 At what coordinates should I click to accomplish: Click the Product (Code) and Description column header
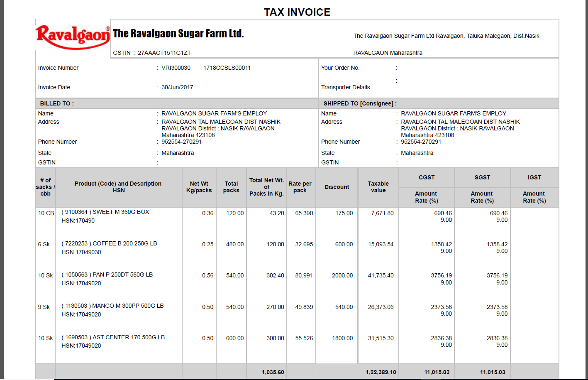pyautogui.click(x=118, y=187)
